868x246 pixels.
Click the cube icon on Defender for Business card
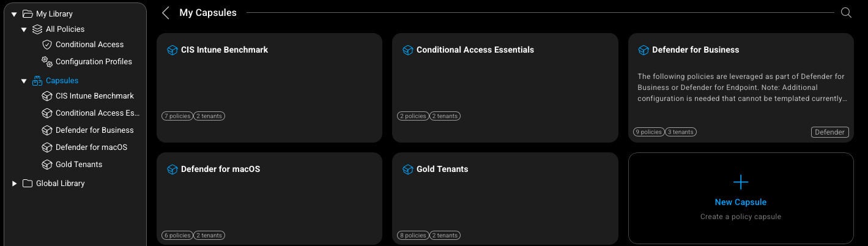pos(644,50)
